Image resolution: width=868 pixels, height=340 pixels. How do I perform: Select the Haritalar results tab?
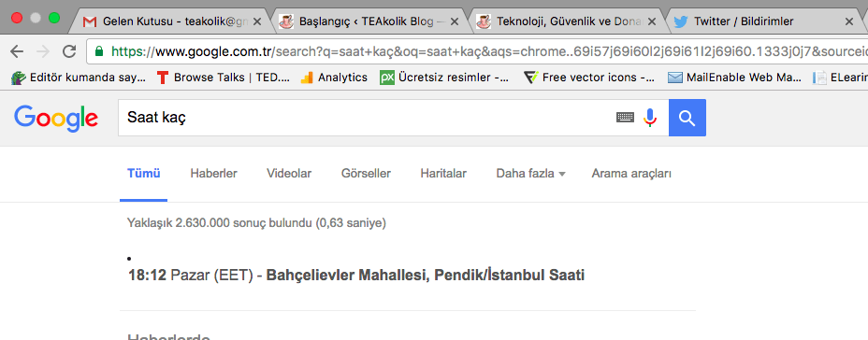click(x=443, y=174)
